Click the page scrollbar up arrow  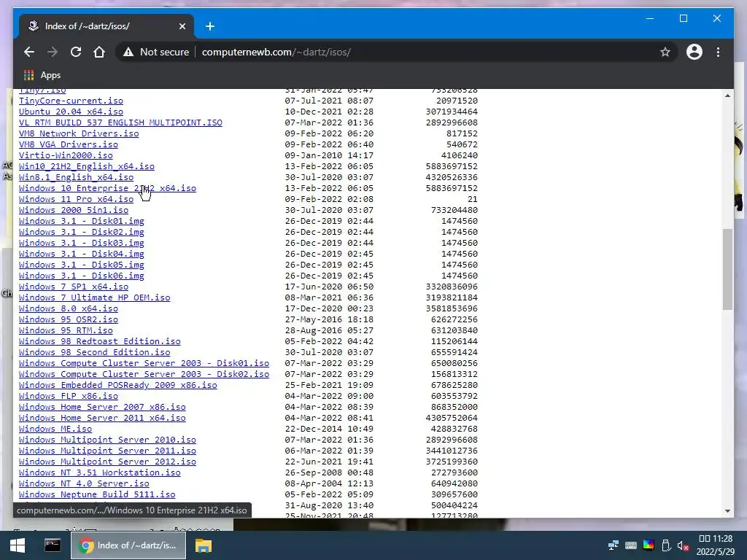click(727, 96)
